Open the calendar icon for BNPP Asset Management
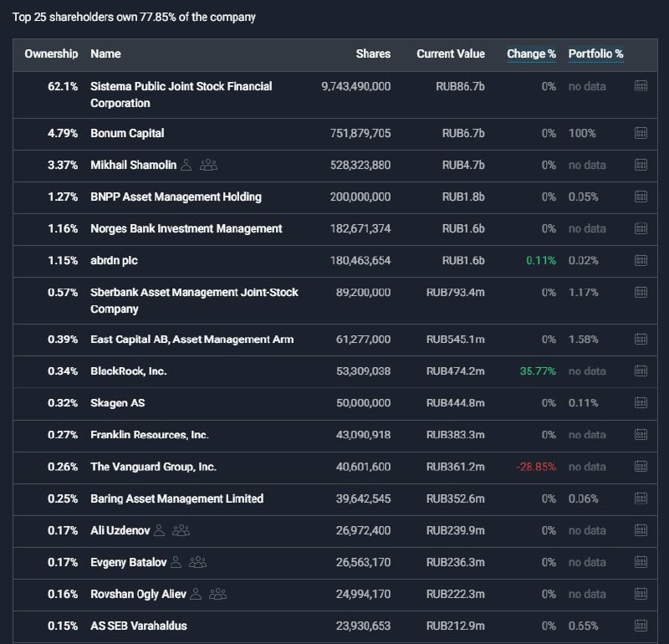The image size is (669, 644). 641,197
